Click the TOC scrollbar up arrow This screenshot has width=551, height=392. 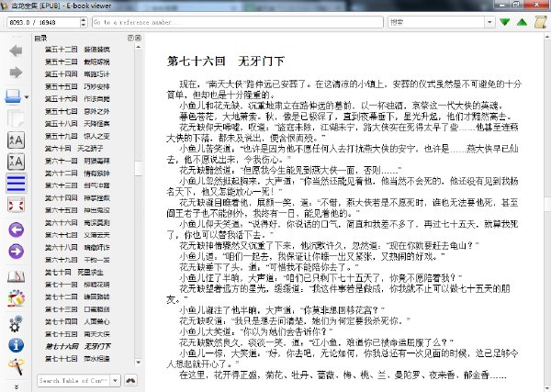pyautogui.click(x=139, y=47)
